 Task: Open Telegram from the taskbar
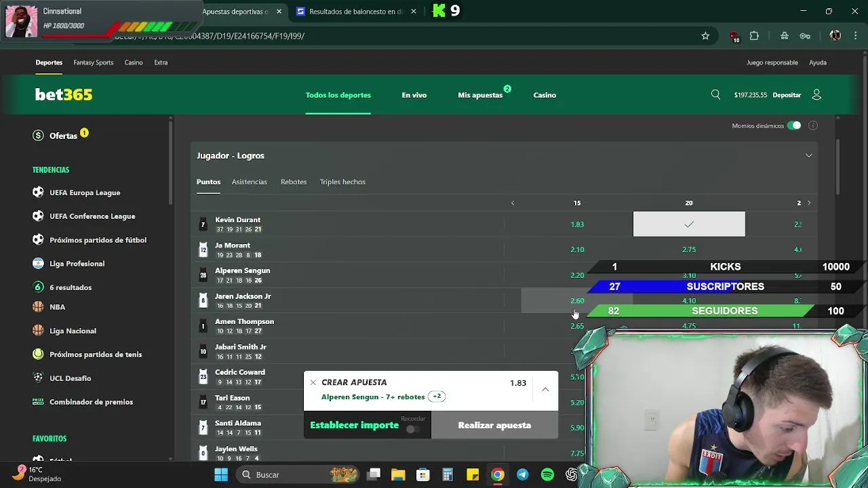point(522,474)
